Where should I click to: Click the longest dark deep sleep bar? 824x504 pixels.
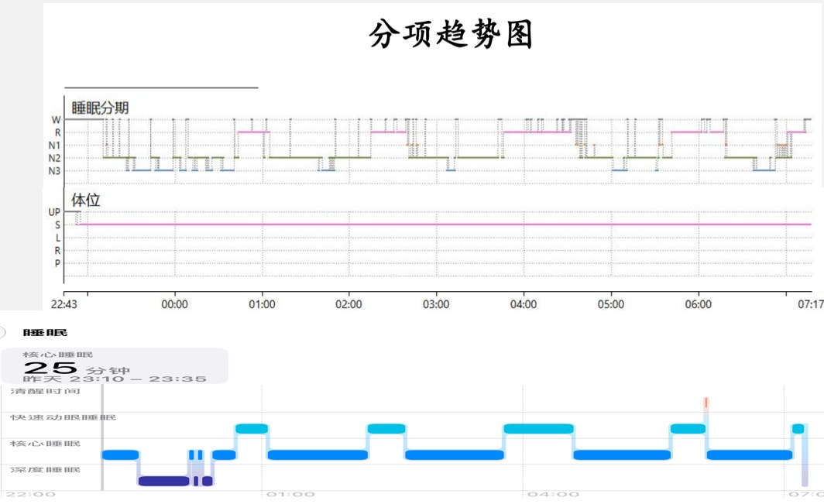[x=163, y=481]
